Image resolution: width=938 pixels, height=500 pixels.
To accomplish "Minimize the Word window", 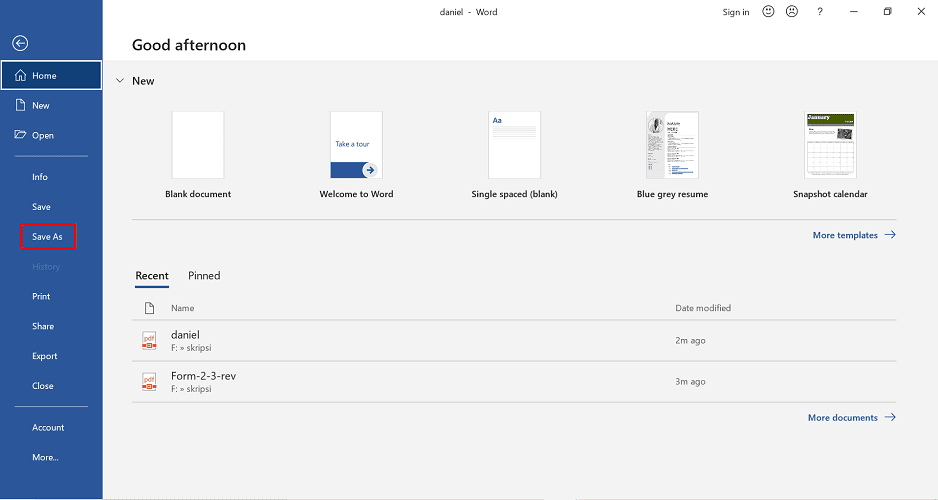I will (x=854, y=11).
